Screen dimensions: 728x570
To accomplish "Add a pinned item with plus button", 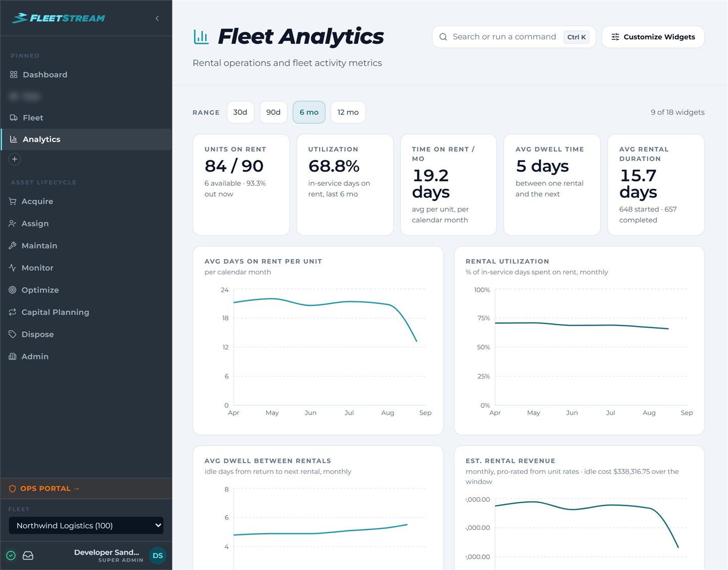I will tap(15, 159).
